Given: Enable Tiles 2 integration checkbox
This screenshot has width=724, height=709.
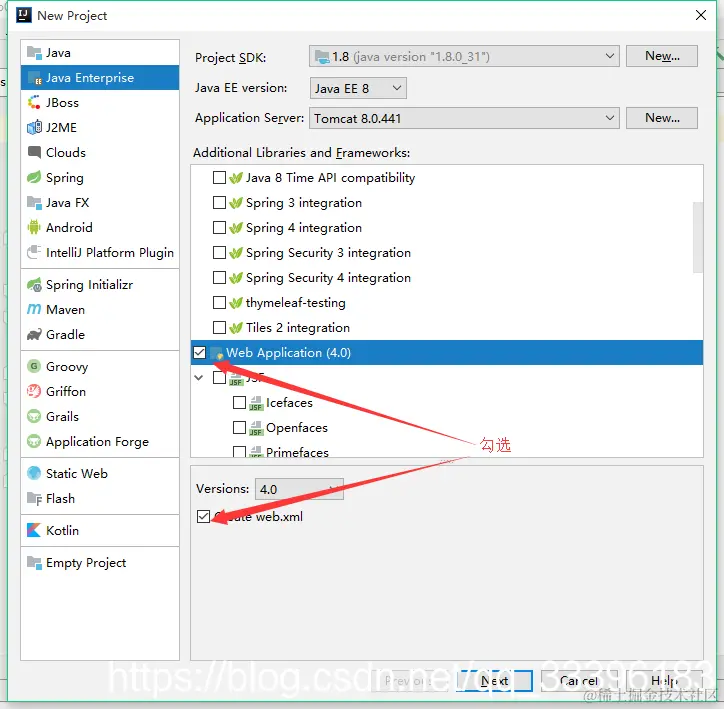Looking at the screenshot, I should click(219, 327).
